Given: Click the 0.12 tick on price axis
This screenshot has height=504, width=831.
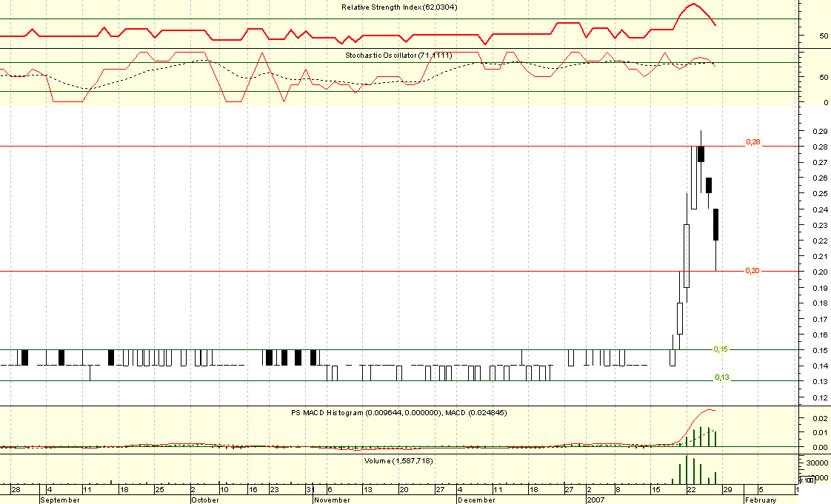Looking at the screenshot, I should [820, 397].
